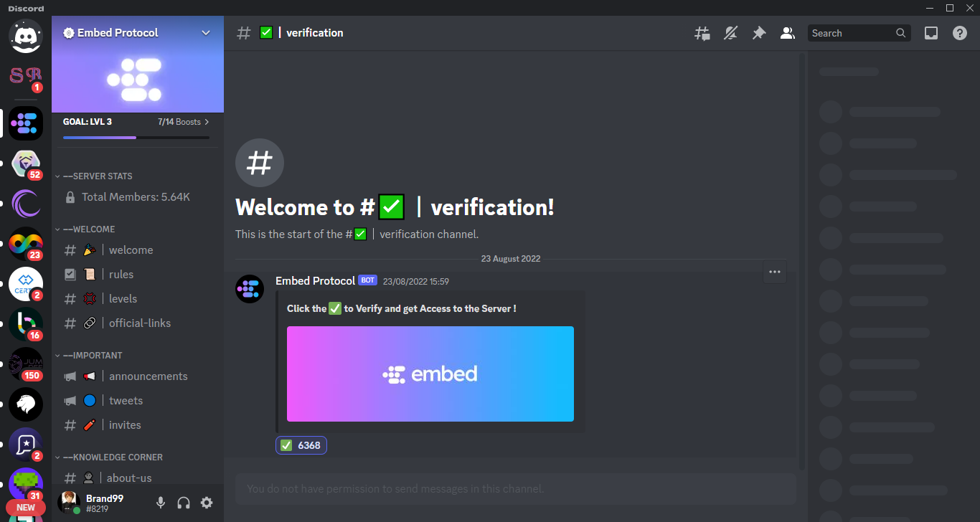The height and width of the screenshot is (522, 980).
Task: Open User Settings gear icon
Action: pos(207,503)
